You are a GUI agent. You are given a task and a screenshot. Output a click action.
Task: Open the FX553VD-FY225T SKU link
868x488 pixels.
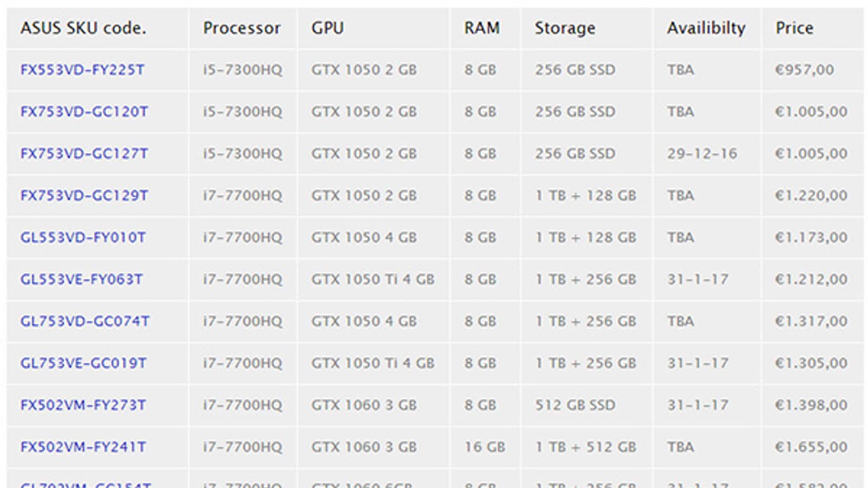click(x=82, y=70)
